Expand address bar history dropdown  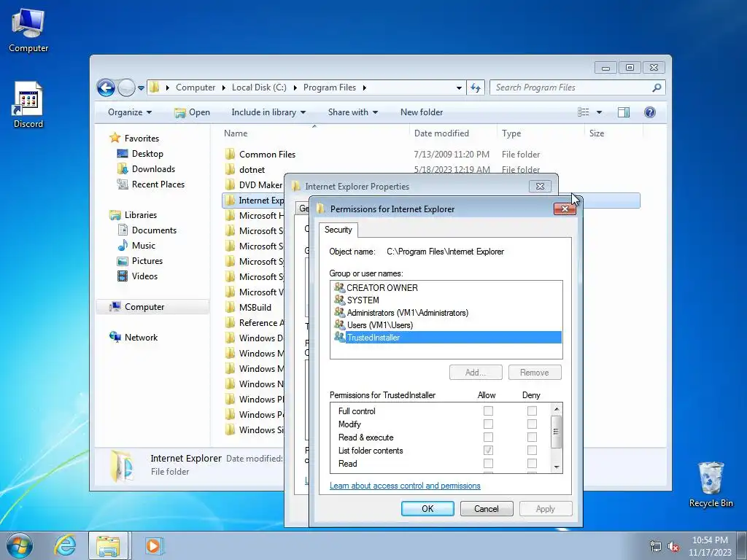(459, 88)
